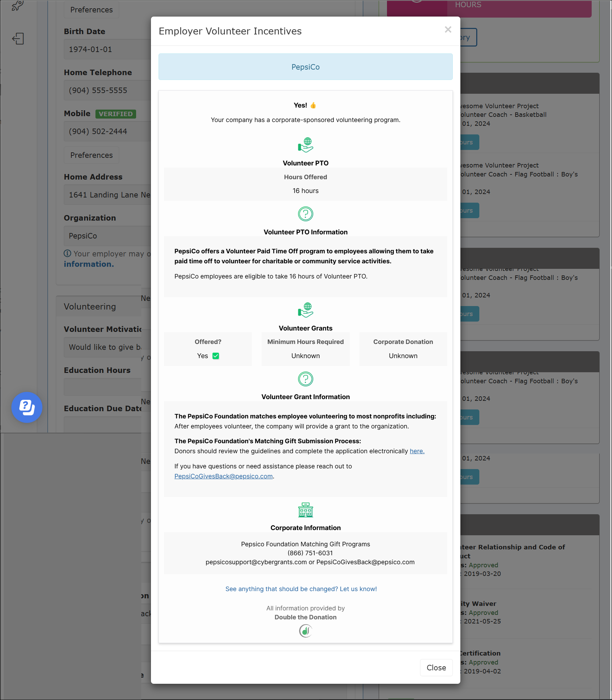Open the PepsiCoGivesBack@pepsico.com email link
Screen dimensions: 612x700
pos(223,476)
